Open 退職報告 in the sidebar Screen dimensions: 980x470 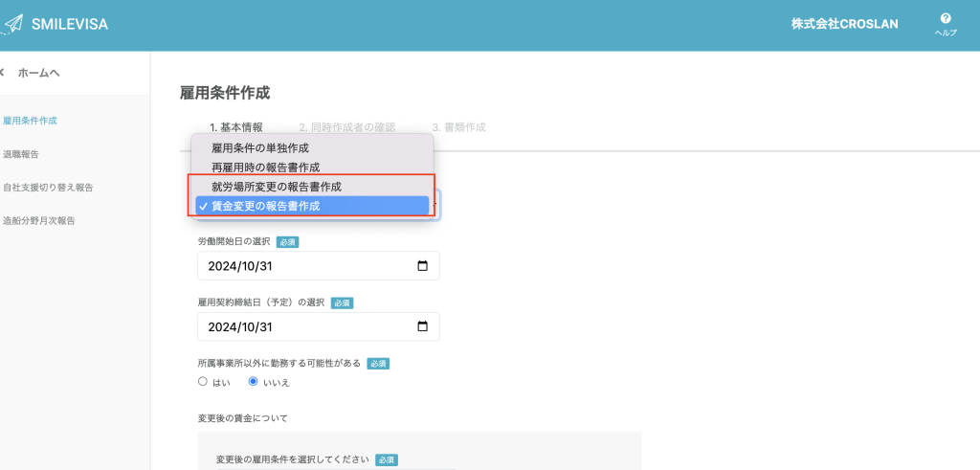pos(21,154)
